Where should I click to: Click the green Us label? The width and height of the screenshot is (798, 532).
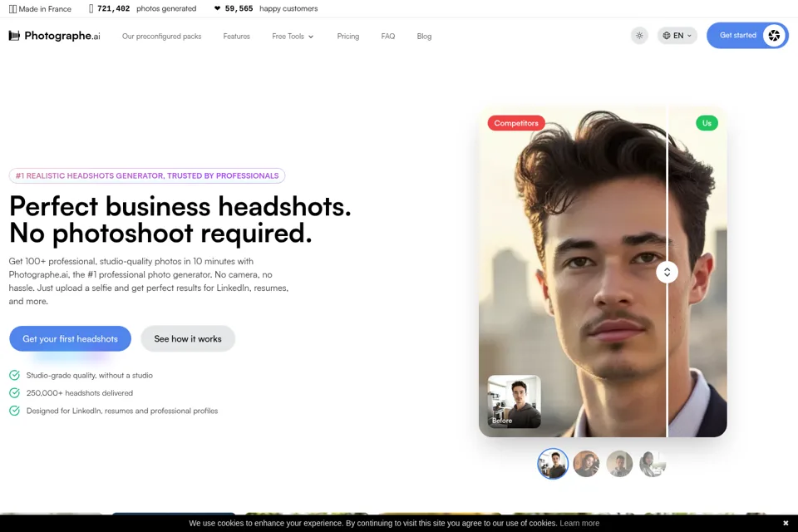707,123
